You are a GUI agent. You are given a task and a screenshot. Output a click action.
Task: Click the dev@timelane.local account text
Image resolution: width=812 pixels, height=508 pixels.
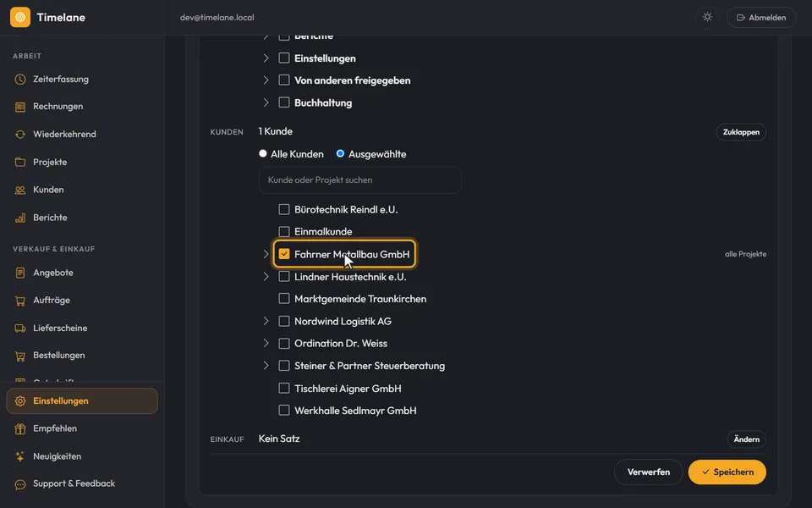[217, 17]
